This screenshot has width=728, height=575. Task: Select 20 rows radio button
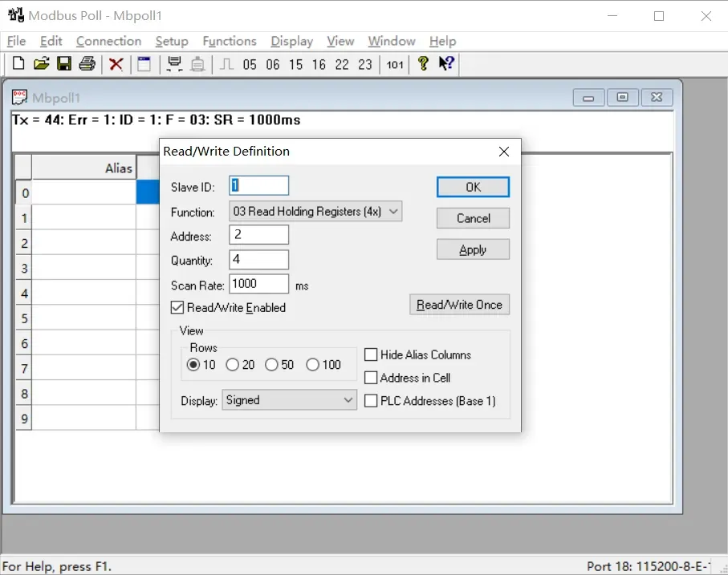pyautogui.click(x=232, y=365)
